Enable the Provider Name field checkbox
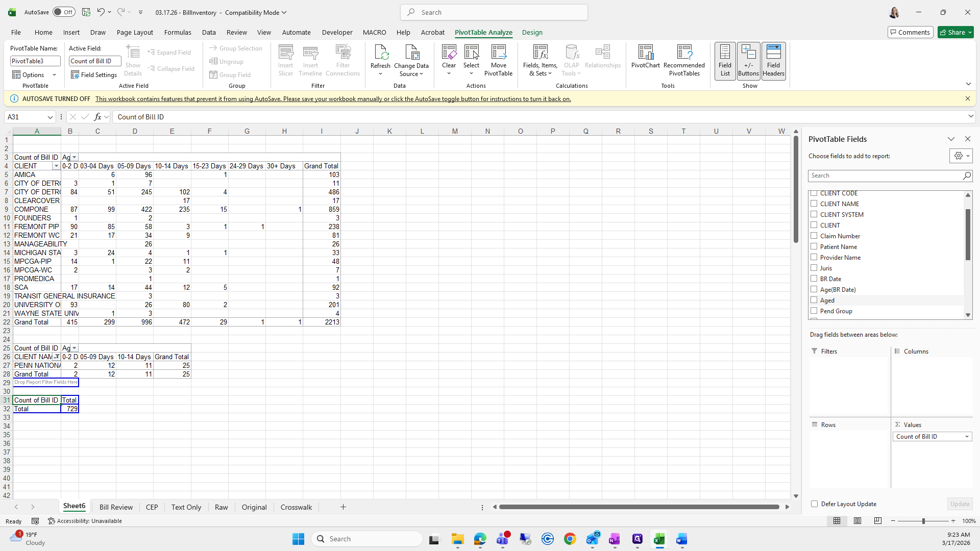The height and width of the screenshot is (551, 980). coord(814,257)
